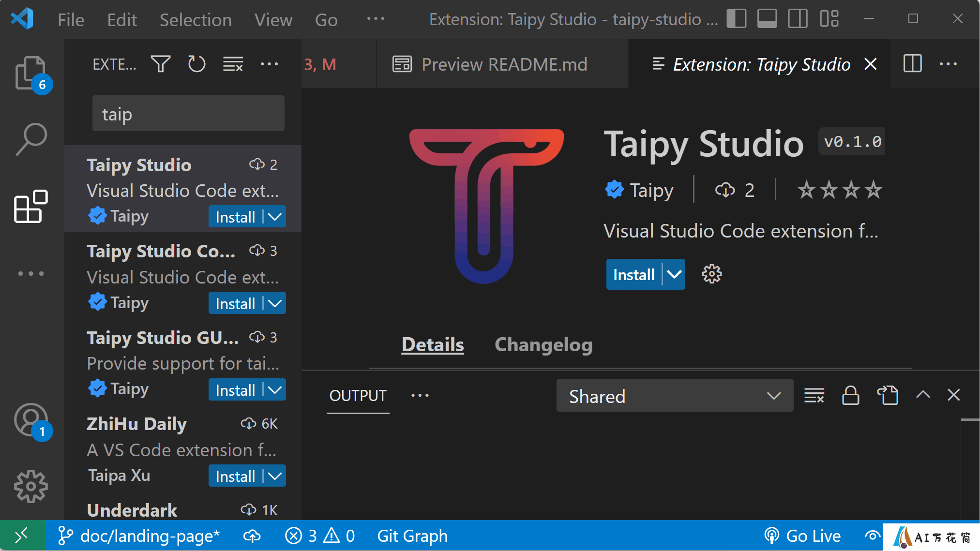Screen dimensions: 980x551
Task: Open the View menu
Action: tap(273, 20)
